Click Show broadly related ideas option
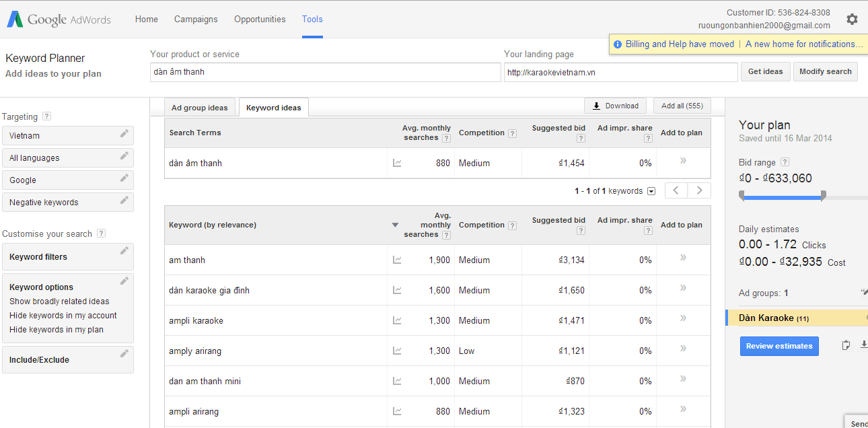Viewport: 868px width, 428px height. click(x=59, y=301)
